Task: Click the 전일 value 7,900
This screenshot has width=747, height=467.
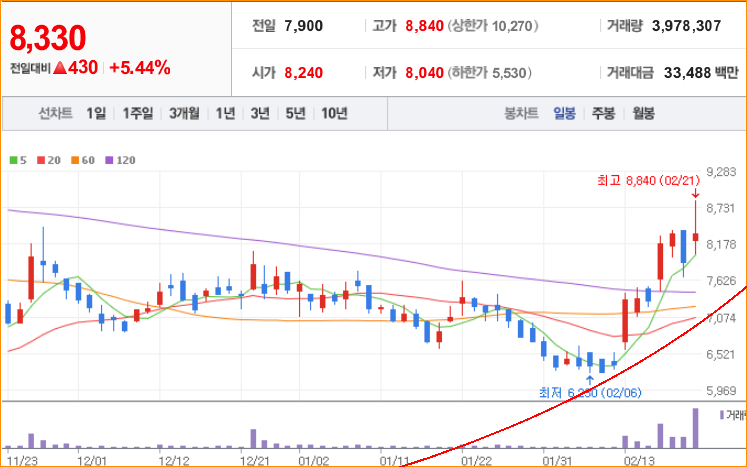Action: point(303,26)
